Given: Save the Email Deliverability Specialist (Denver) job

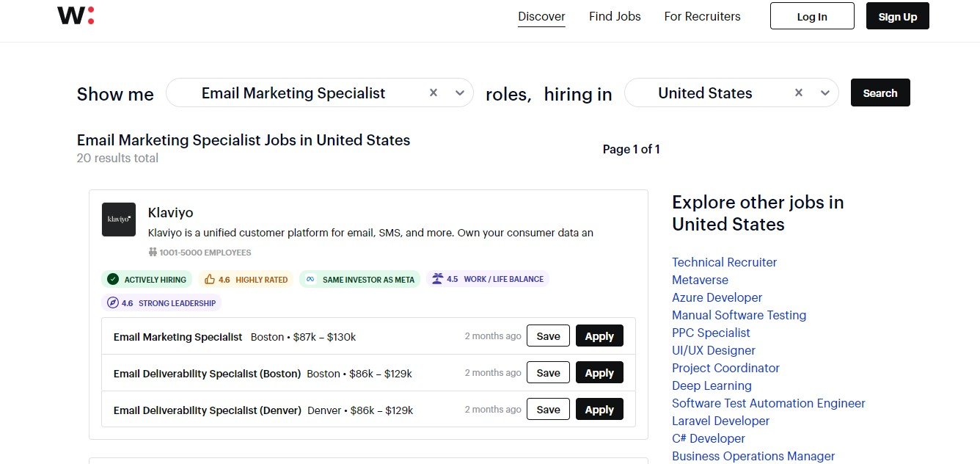Looking at the screenshot, I should (548, 410).
